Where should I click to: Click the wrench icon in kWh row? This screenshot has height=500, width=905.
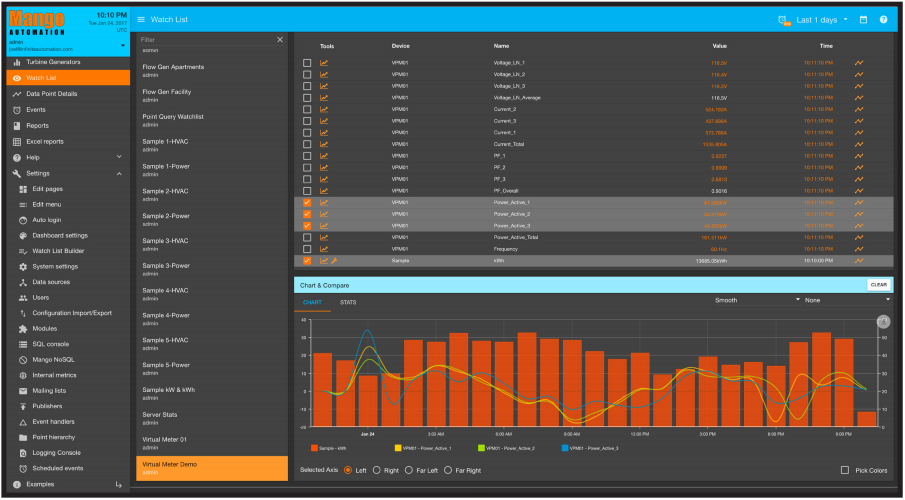pyautogui.click(x=334, y=261)
